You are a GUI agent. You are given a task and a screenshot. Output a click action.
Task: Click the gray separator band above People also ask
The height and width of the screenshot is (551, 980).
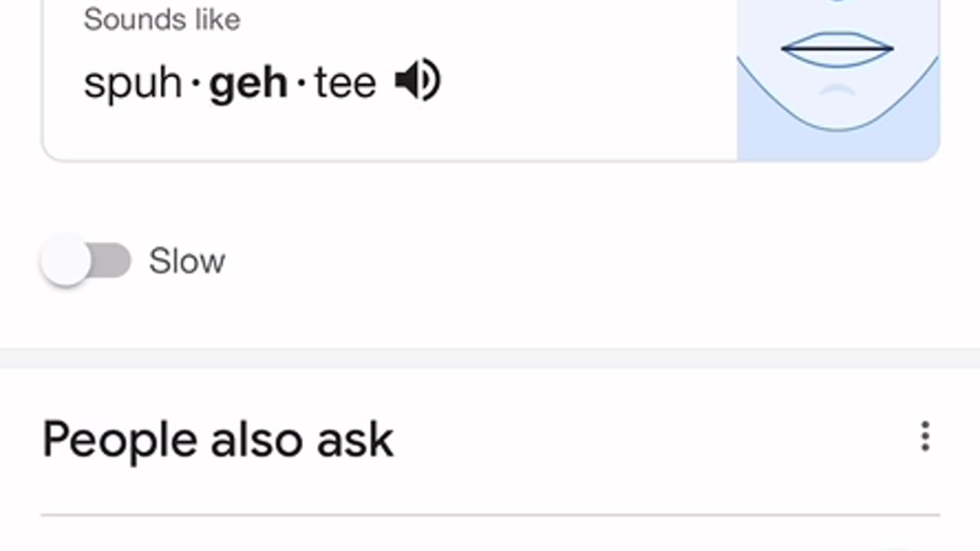pyautogui.click(x=490, y=358)
